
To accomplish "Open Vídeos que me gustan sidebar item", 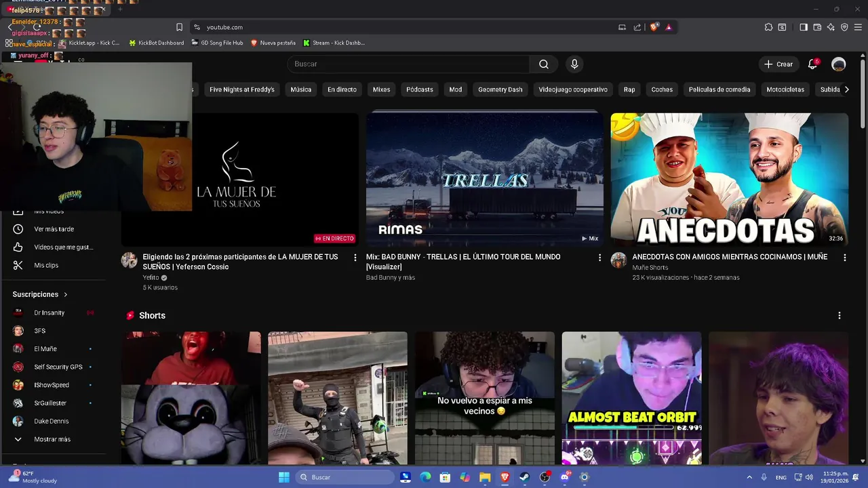I will point(54,247).
